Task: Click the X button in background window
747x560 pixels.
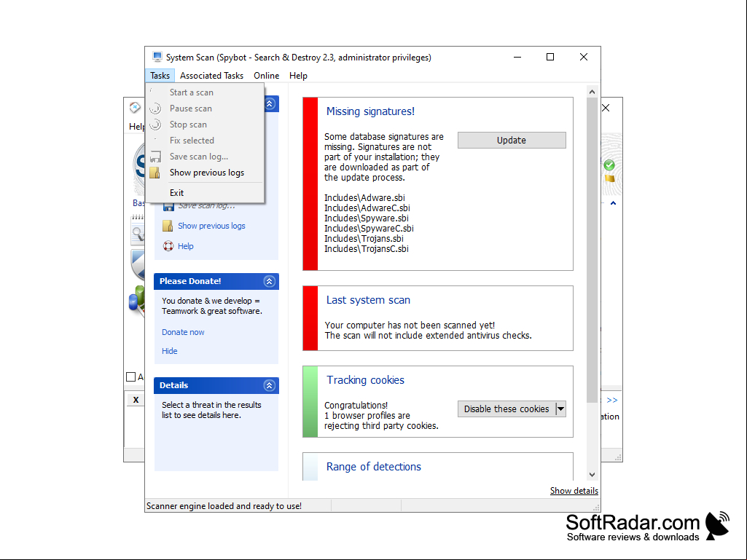Action: [x=136, y=400]
